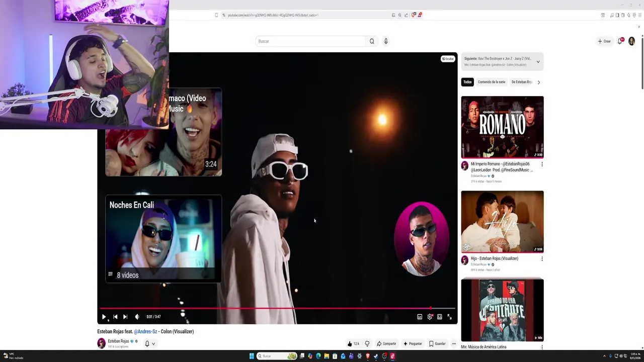Dislike the video with thumbs-down
Viewport: 644px width, 362px height.
pyautogui.click(x=367, y=344)
